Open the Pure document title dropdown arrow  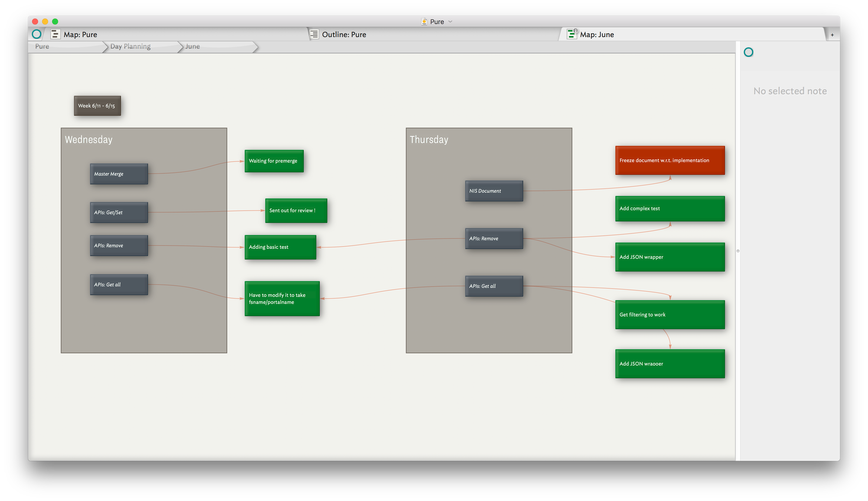pos(450,22)
